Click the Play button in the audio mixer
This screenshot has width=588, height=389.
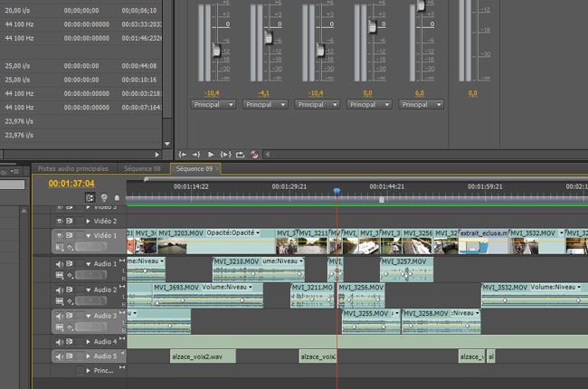(211, 154)
